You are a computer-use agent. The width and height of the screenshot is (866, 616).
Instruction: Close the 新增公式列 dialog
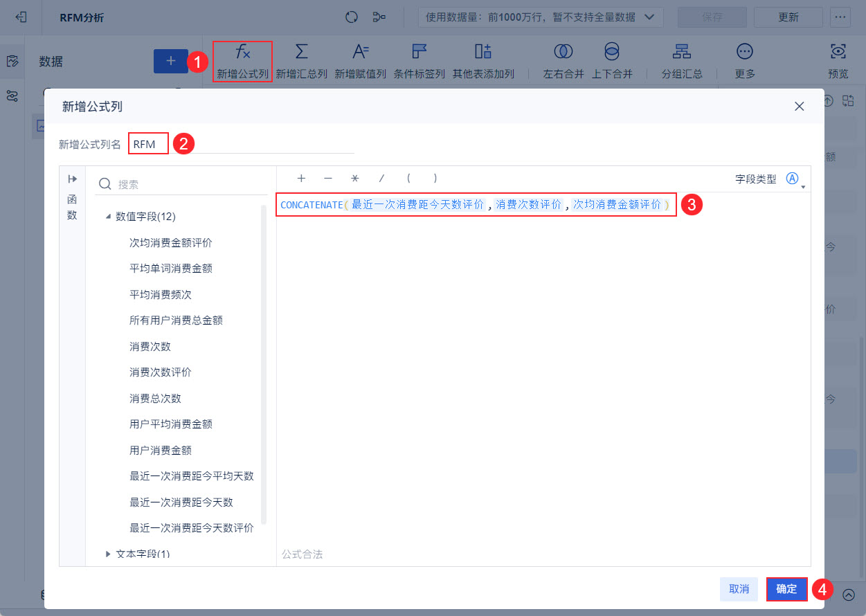tap(800, 106)
